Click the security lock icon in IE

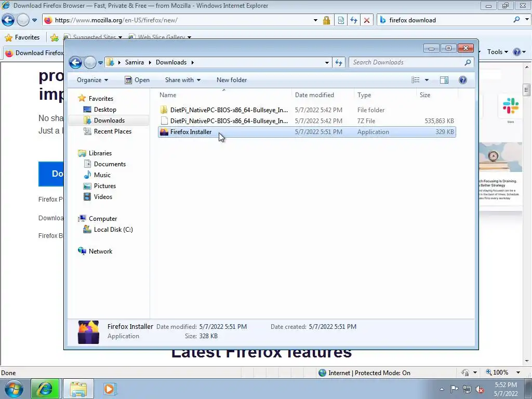pos(326,20)
